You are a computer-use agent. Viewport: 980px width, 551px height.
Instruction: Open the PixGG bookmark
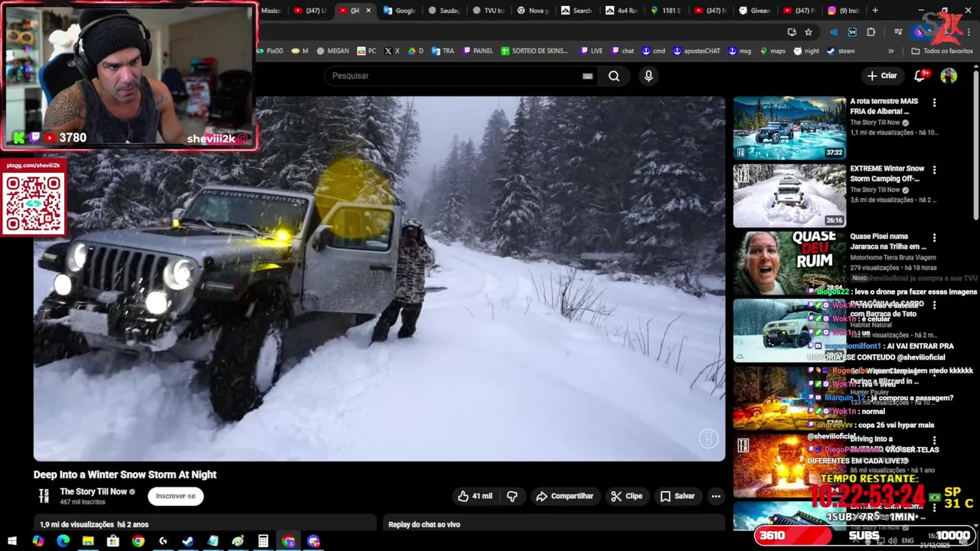(269, 51)
